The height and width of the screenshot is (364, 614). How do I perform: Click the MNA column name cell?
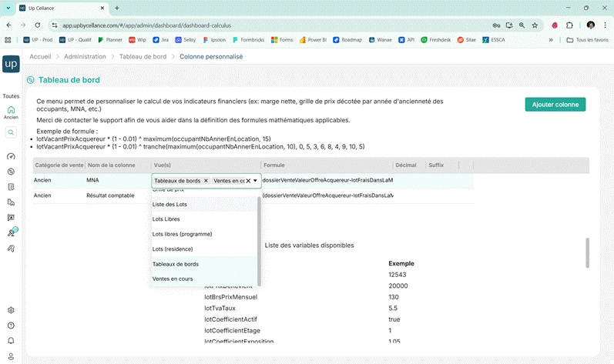pyautogui.click(x=117, y=180)
